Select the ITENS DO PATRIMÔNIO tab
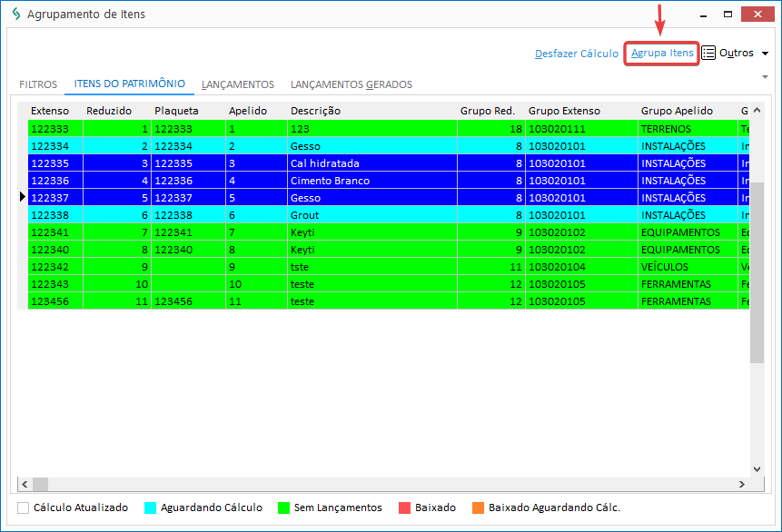Viewport: 782px width, 532px height. click(x=130, y=84)
